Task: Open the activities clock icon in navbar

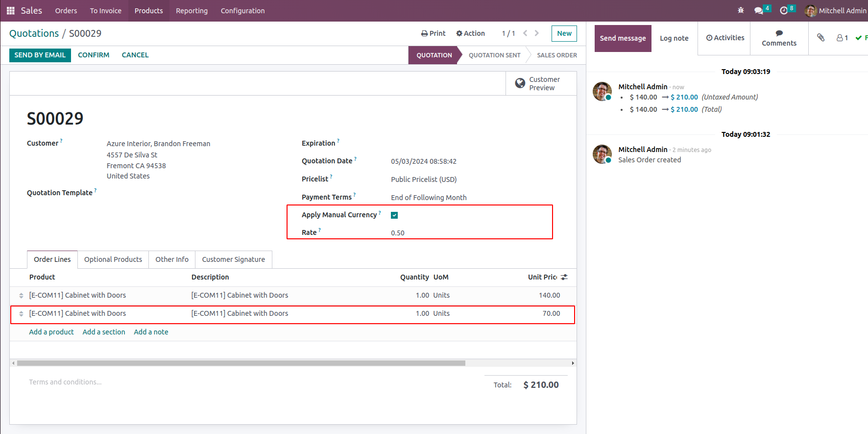Action: pyautogui.click(x=784, y=10)
